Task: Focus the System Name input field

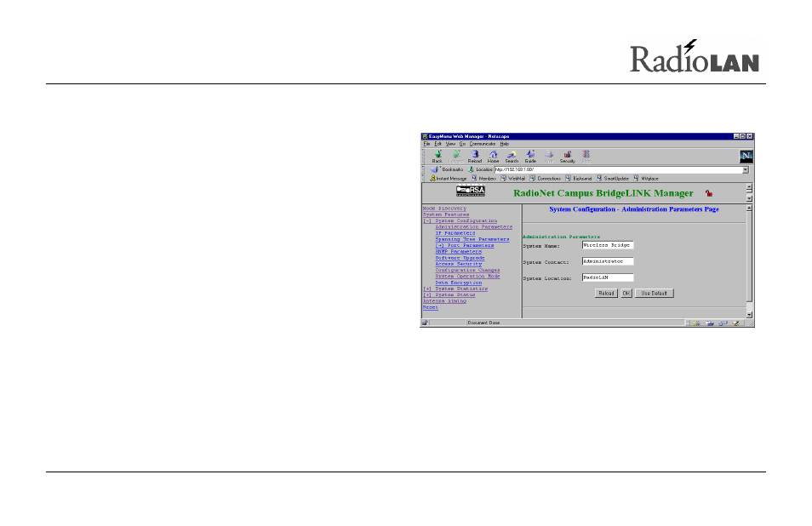Action: click(608, 245)
